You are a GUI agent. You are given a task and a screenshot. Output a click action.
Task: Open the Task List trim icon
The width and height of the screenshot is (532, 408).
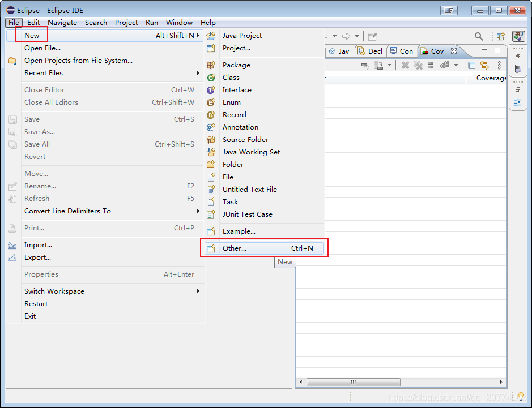tap(518, 69)
